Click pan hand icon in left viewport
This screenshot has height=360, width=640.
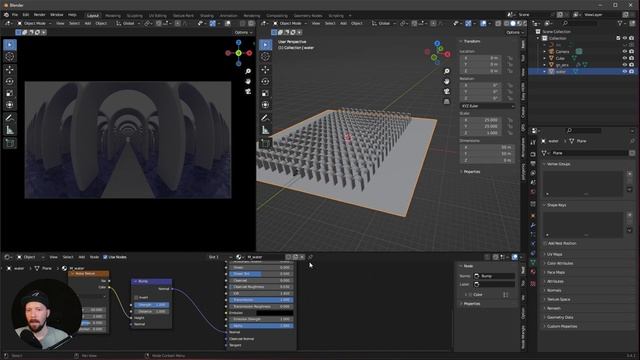(248, 81)
